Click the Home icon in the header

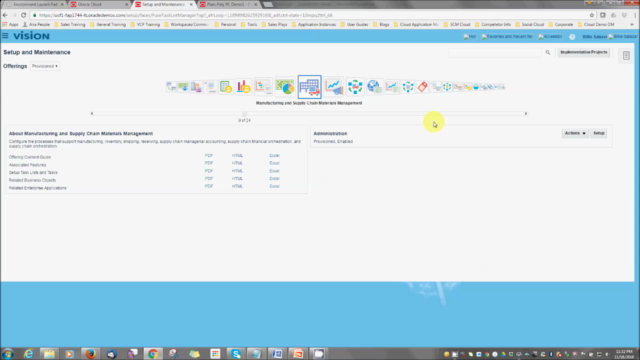coord(469,36)
